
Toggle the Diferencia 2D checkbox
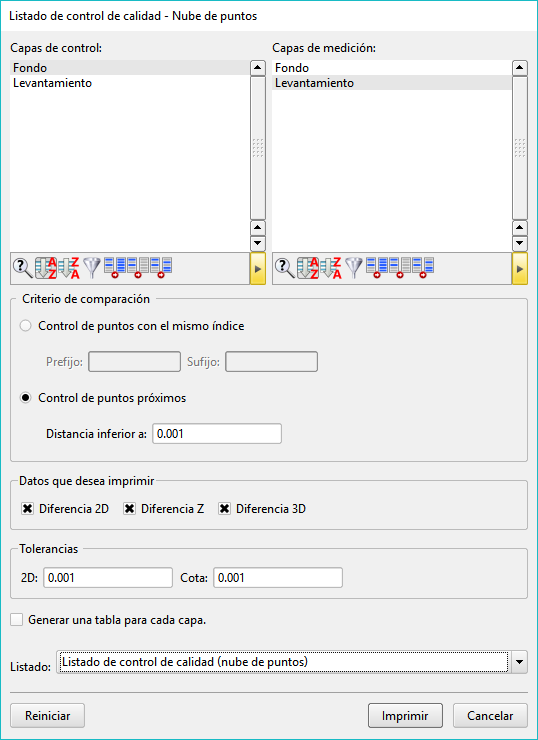pos(28,509)
